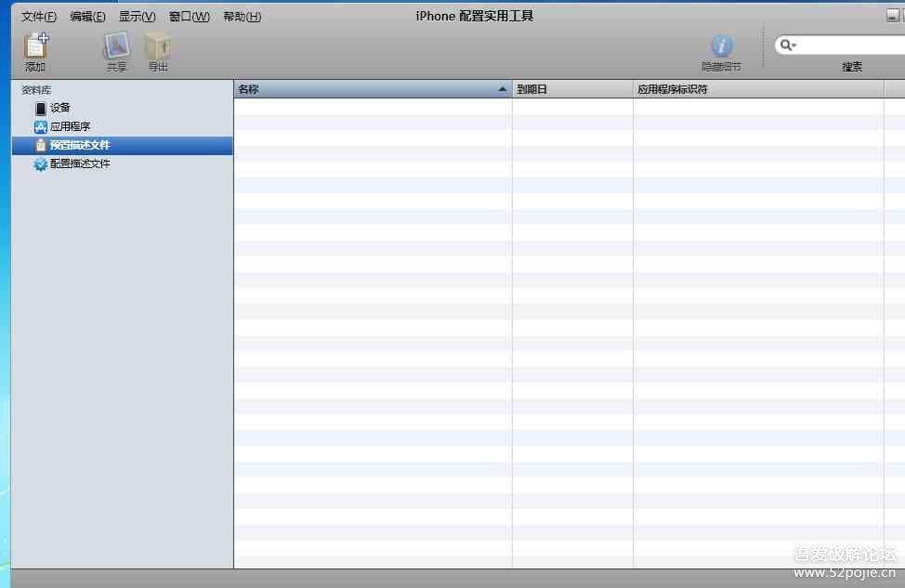Open the search magnifier dropdown
This screenshot has width=905, height=588.
(788, 45)
